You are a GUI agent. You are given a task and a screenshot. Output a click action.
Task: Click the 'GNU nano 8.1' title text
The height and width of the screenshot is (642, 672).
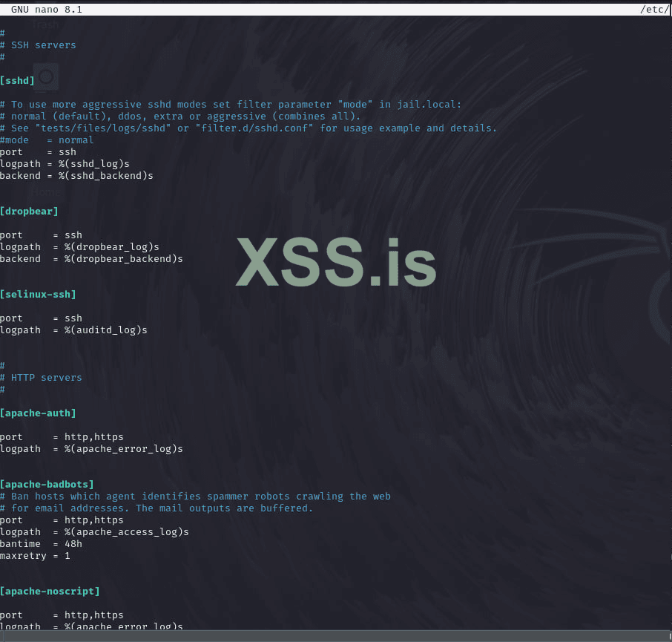(47, 10)
